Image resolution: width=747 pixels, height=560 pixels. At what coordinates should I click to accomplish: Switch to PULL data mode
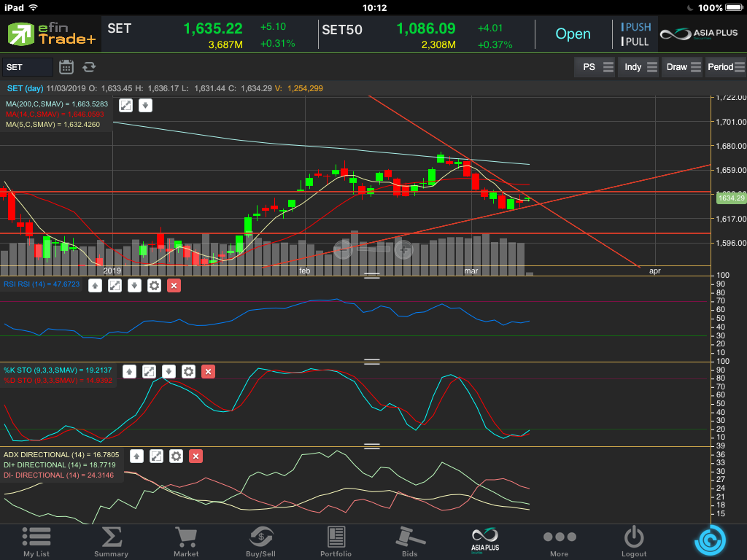point(635,42)
